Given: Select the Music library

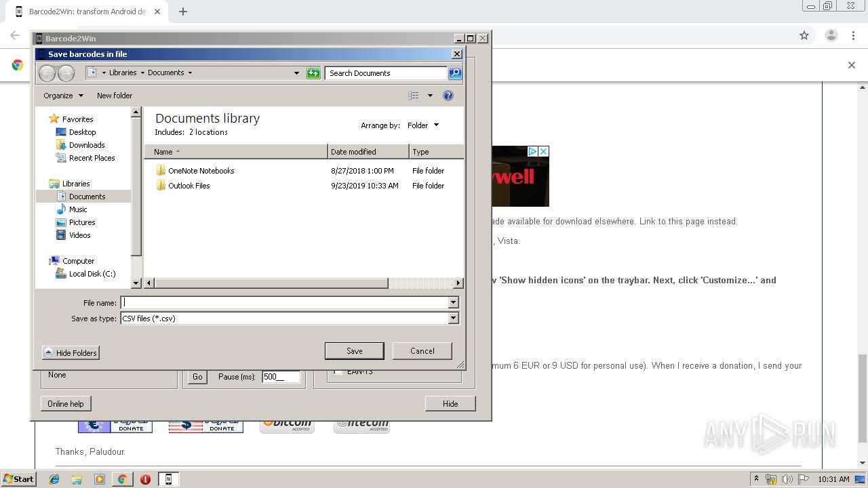Looking at the screenshot, I should point(78,209).
